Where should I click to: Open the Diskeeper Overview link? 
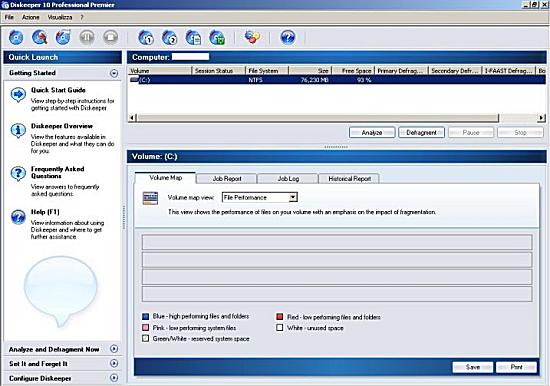[62, 126]
